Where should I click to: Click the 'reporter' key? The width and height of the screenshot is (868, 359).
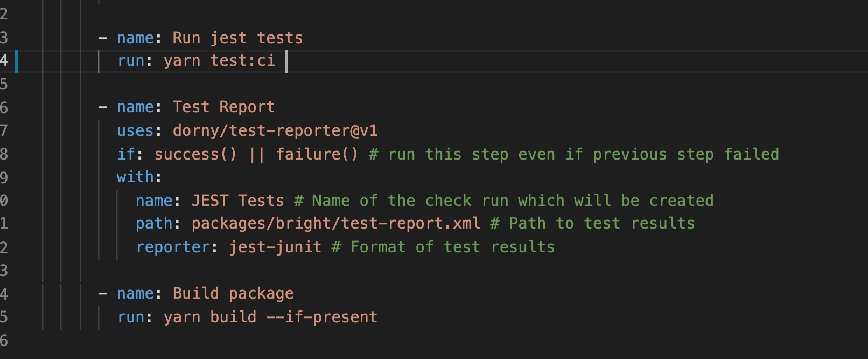173,247
